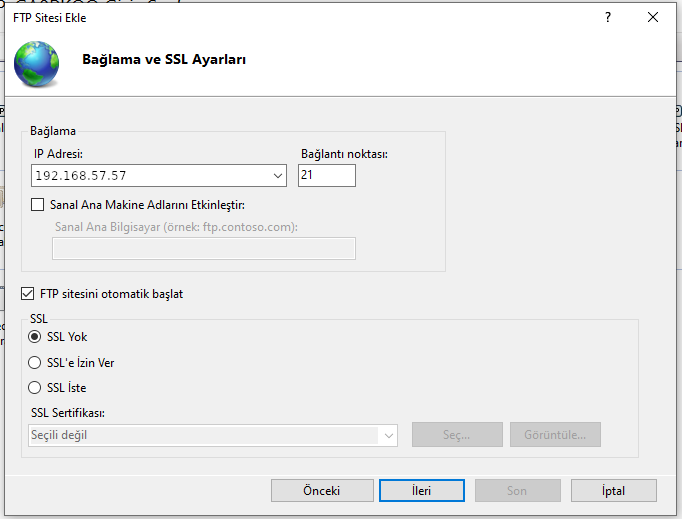Go back with the Önceki button
The height and width of the screenshot is (519, 682).
coord(322,491)
